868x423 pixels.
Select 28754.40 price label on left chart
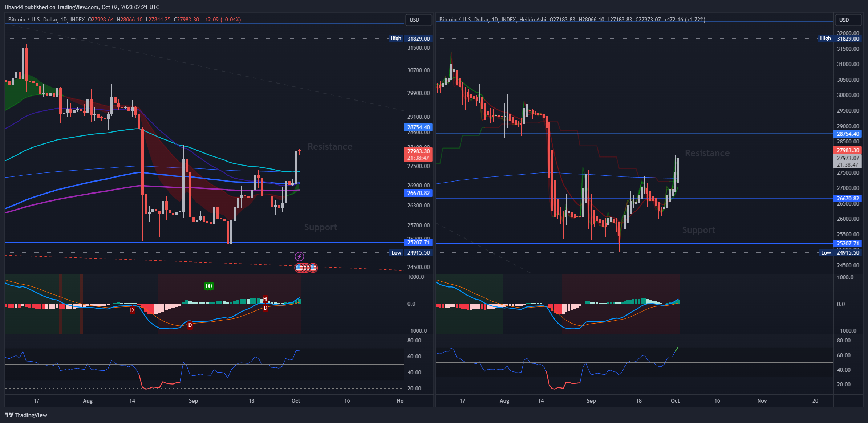[x=418, y=127]
